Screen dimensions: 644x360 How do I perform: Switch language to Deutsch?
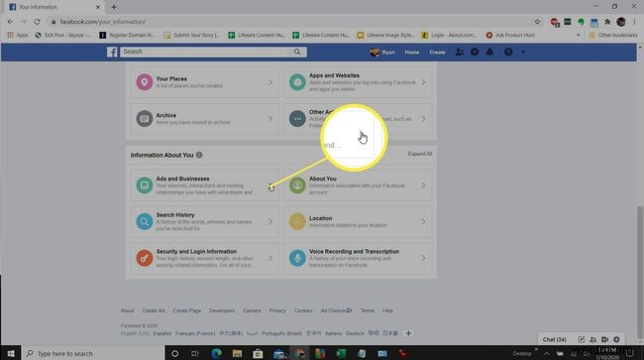[355, 333]
